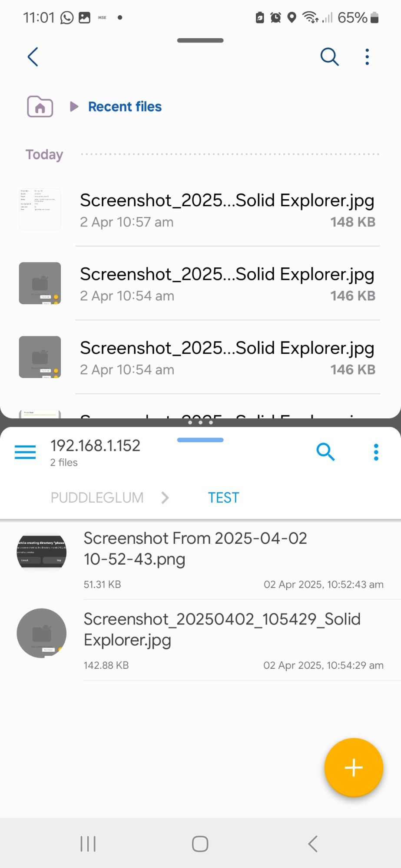Click chevron after PUDDLEGLUM breadcrumb
This screenshot has width=401, height=868.
coord(165,497)
